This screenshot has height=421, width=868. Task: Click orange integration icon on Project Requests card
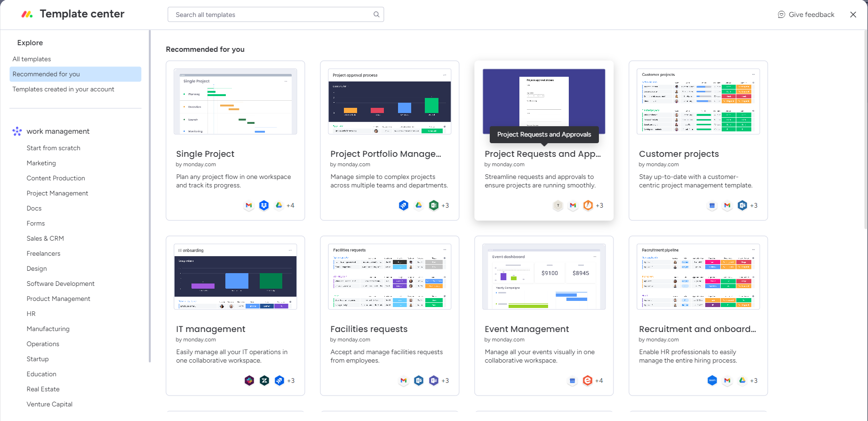(x=588, y=205)
